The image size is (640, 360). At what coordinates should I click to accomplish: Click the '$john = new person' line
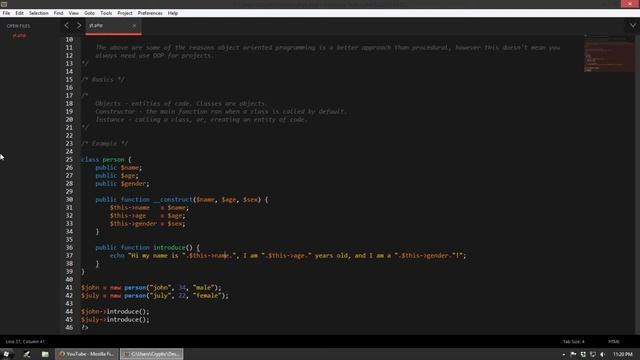click(x=151, y=288)
